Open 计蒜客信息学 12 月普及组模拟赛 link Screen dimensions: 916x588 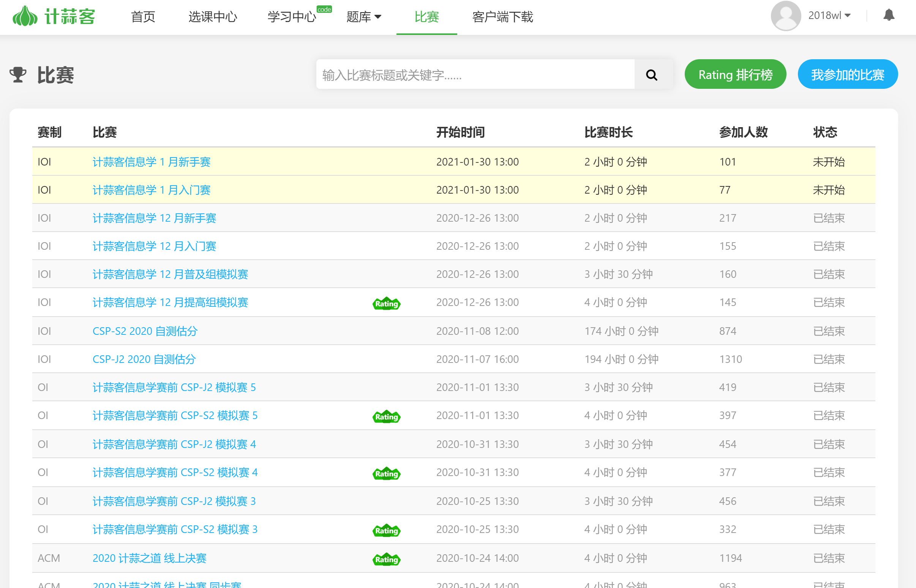pos(171,274)
